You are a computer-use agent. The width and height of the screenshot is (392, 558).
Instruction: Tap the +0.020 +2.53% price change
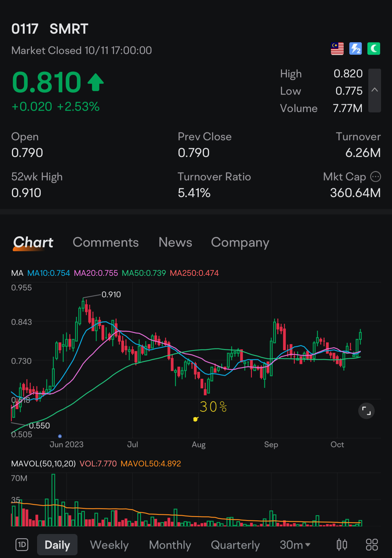(55, 107)
